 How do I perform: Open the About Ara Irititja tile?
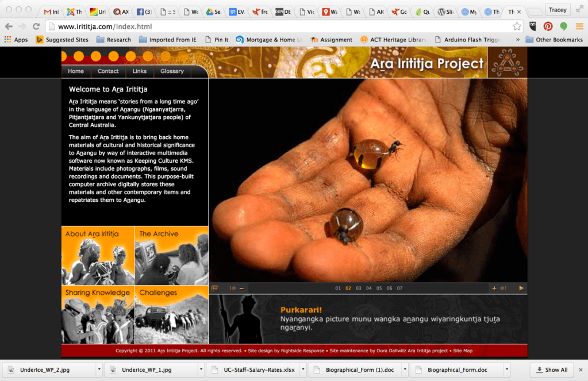pos(98,255)
